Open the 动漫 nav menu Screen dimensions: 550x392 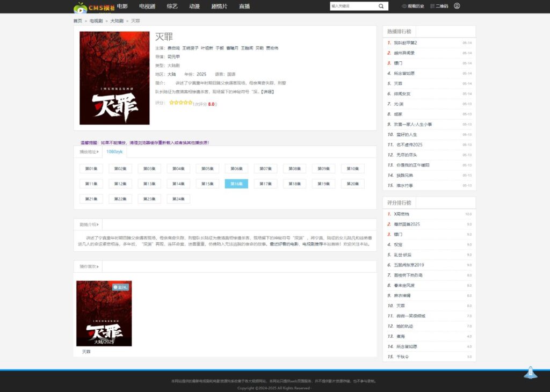point(194,6)
